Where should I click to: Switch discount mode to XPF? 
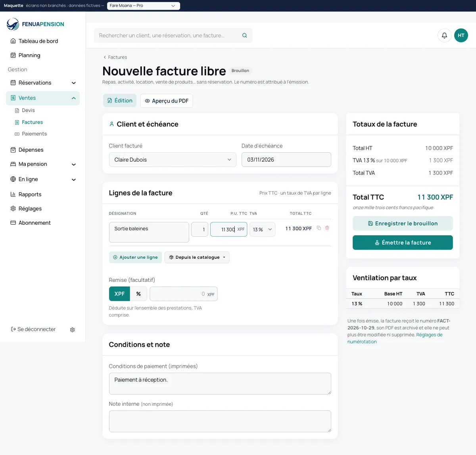[x=119, y=294]
